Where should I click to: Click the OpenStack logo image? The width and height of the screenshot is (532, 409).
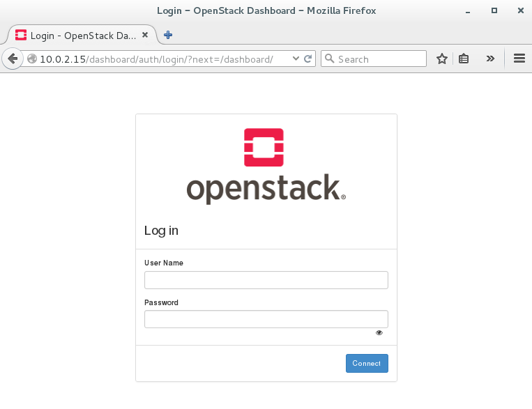266,166
